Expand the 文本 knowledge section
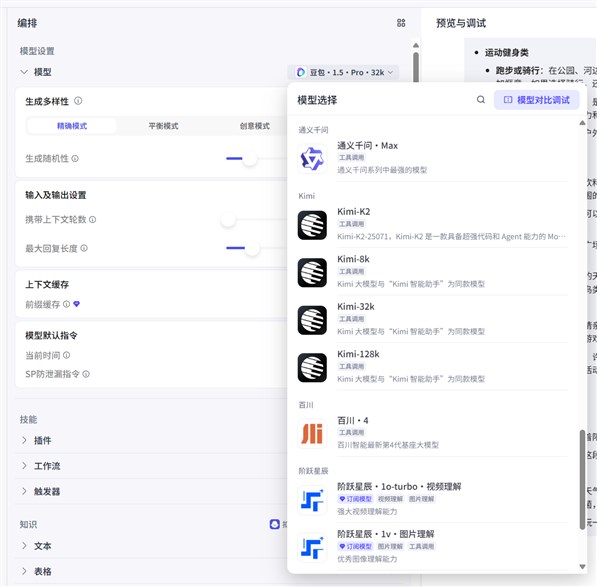This screenshot has height=587, width=597. pyautogui.click(x=24, y=546)
